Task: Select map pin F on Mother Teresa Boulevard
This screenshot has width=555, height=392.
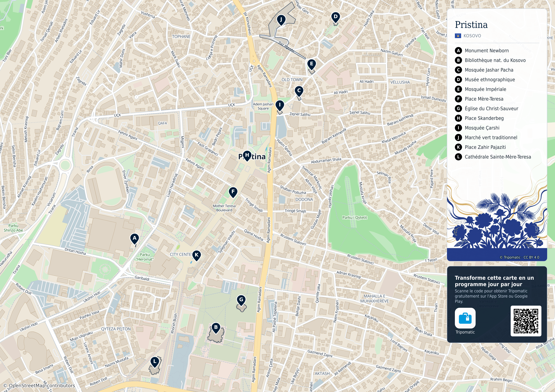Action: [233, 192]
